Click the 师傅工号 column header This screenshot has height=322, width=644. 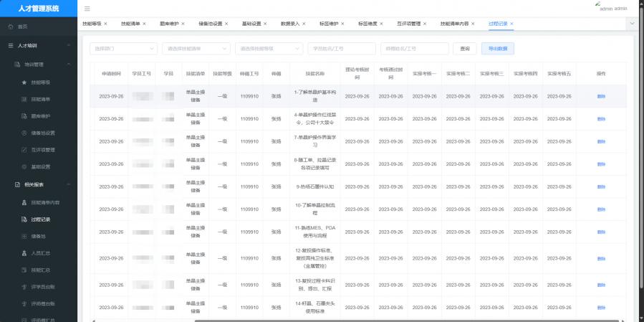click(x=249, y=74)
